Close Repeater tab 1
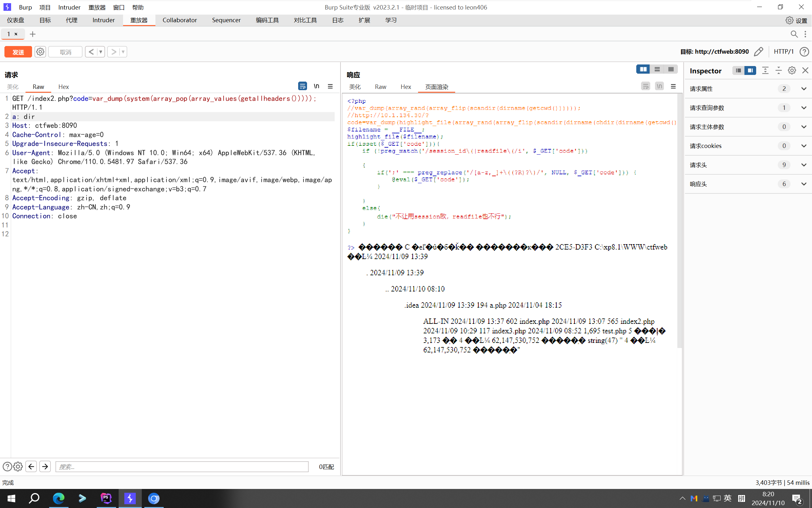812x508 pixels. (16, 34)
